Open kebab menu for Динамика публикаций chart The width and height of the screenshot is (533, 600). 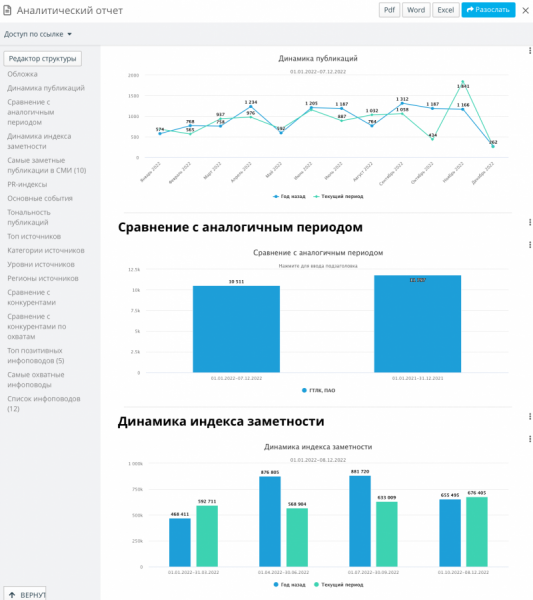point(530,51)
